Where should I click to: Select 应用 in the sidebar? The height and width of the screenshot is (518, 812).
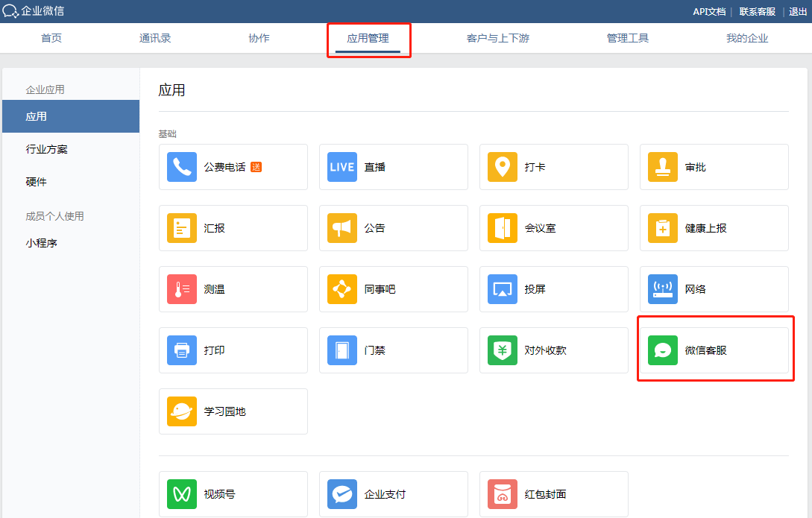coord(71,116)
